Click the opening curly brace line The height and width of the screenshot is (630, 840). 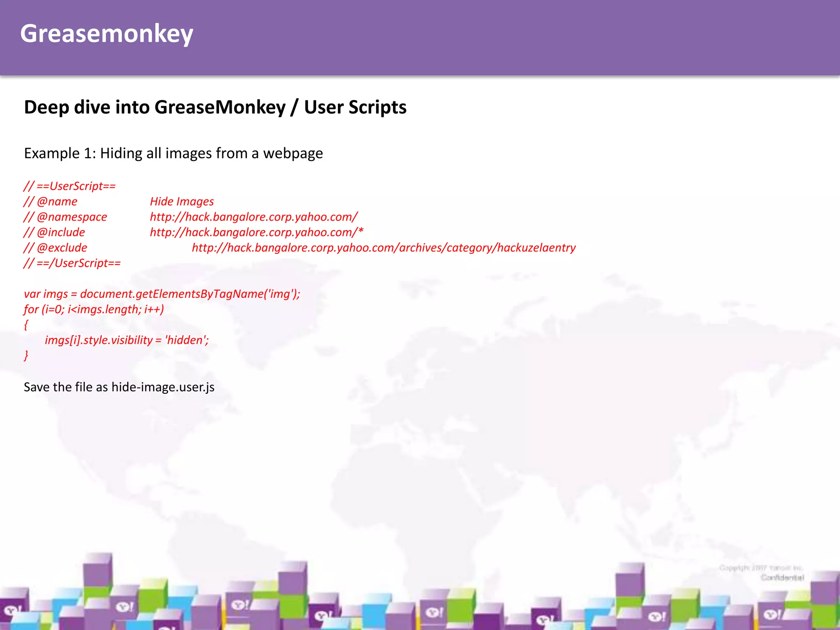26,325
